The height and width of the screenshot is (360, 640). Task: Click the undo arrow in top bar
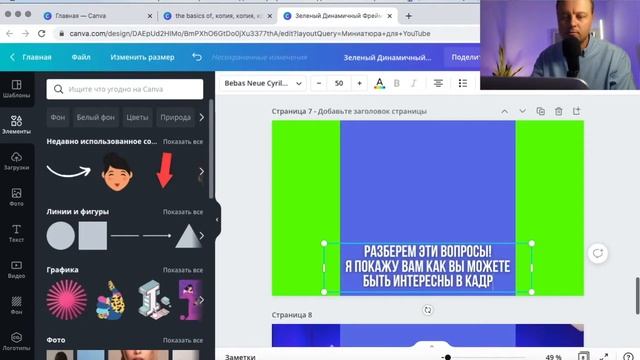[x=197, y=57]
